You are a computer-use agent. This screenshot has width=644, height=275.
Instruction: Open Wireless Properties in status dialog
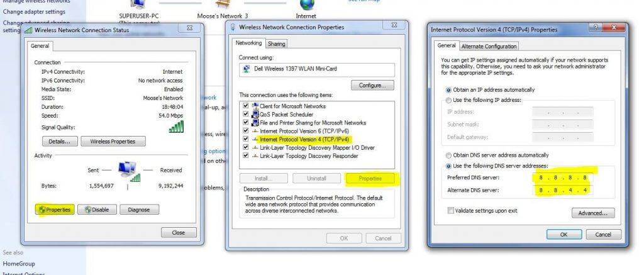click(113, 142)
